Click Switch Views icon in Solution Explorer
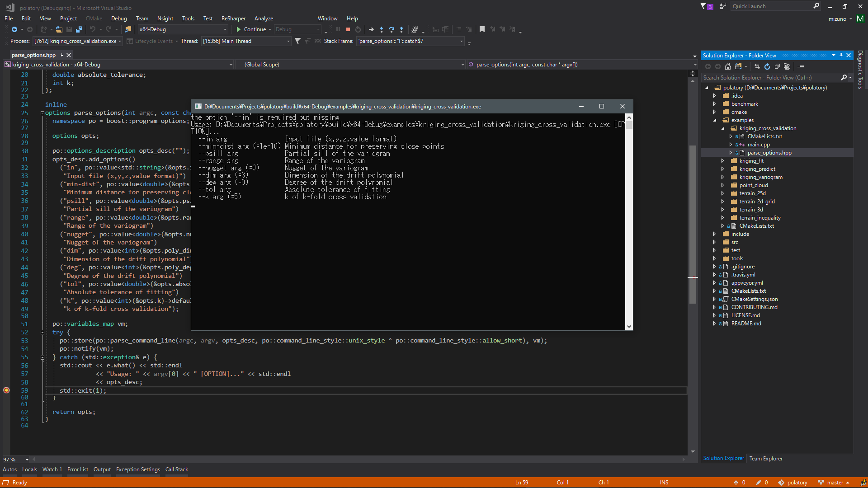Screen dimensions: 868x488 click(x=739, y=66)
